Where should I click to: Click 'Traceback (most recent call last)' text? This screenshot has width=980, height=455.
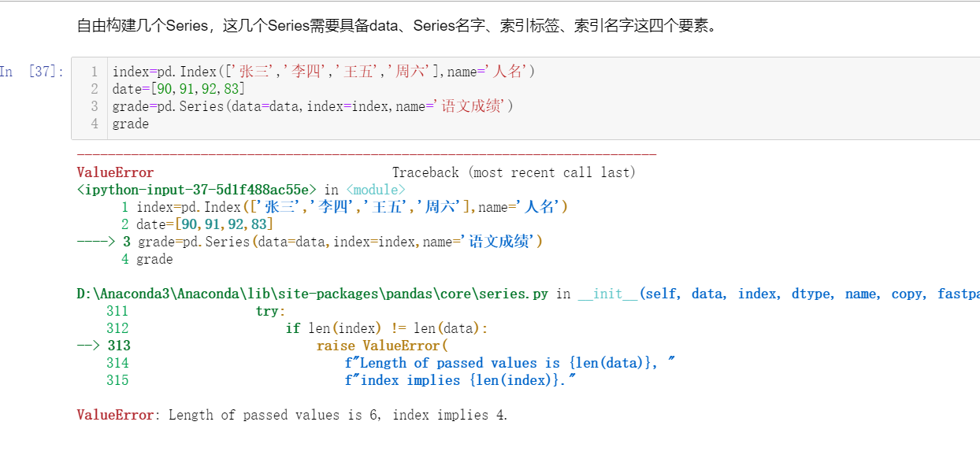pos(514,172)
